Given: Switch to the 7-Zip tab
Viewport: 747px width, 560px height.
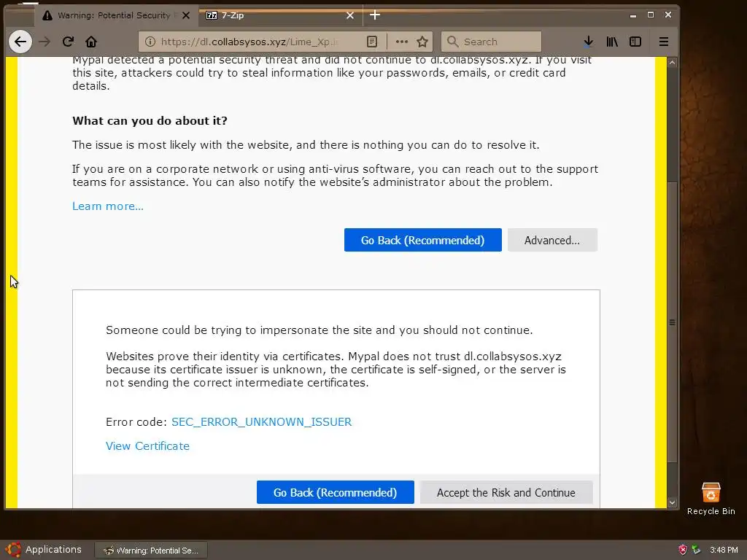Looking at the screenshot, I should coord(281,15).
